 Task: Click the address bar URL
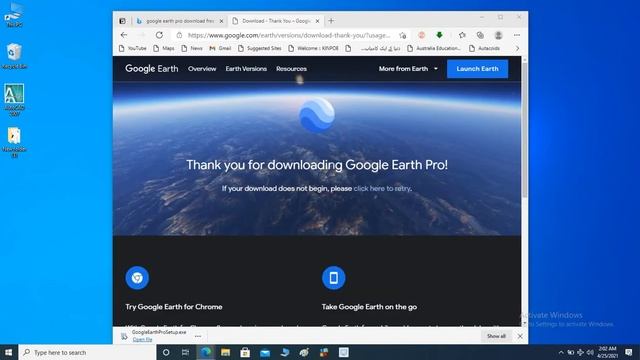coord(289,36)
